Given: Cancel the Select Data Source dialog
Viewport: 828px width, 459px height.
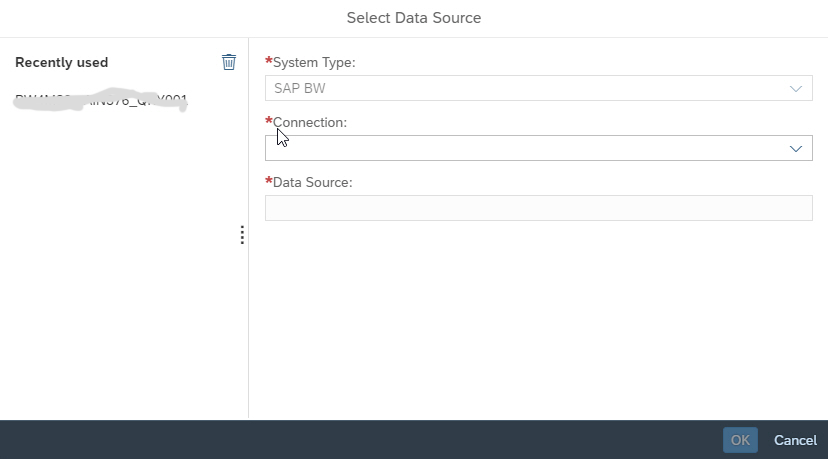Looking at the screenshot, I should (x=795, y=440).
